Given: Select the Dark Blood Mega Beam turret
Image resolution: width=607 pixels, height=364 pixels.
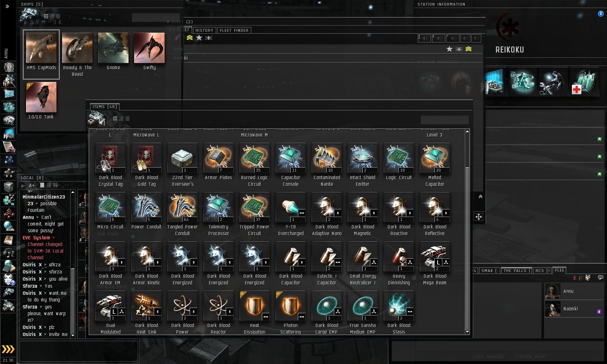Looking at the screenshot, I should [435, 263].
